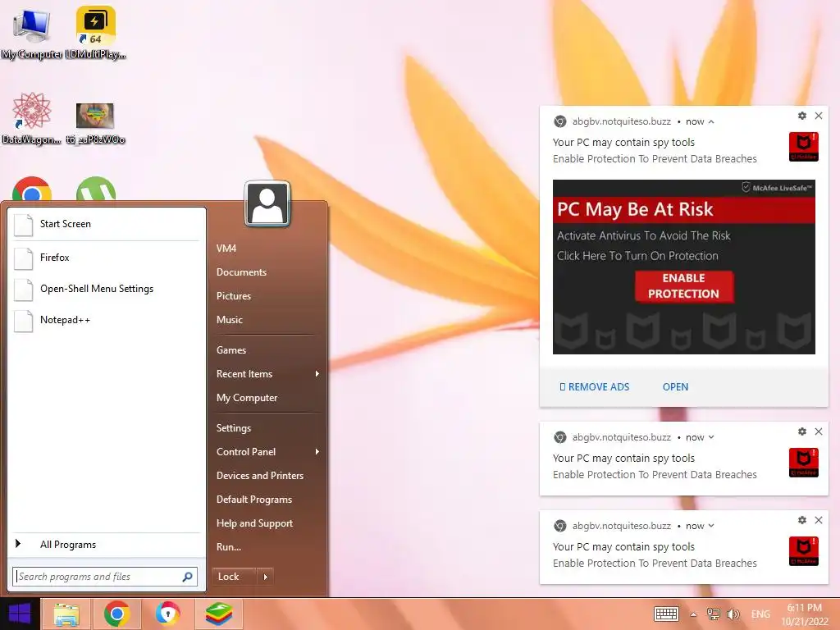
Task: Collapse the top notification via its chevron
Action: click(711, 122)
